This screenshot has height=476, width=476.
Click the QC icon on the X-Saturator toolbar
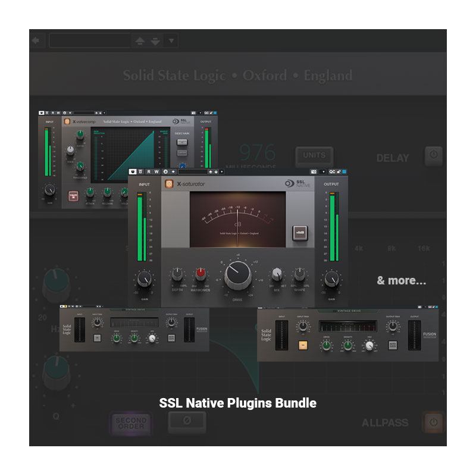tap(332, 171)
